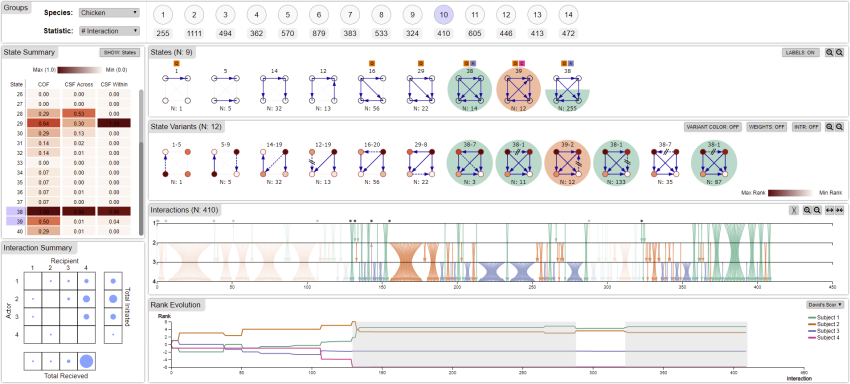This screenshot has width=850, height=384.
Task: Select group 2 circle
Action: 195,15
